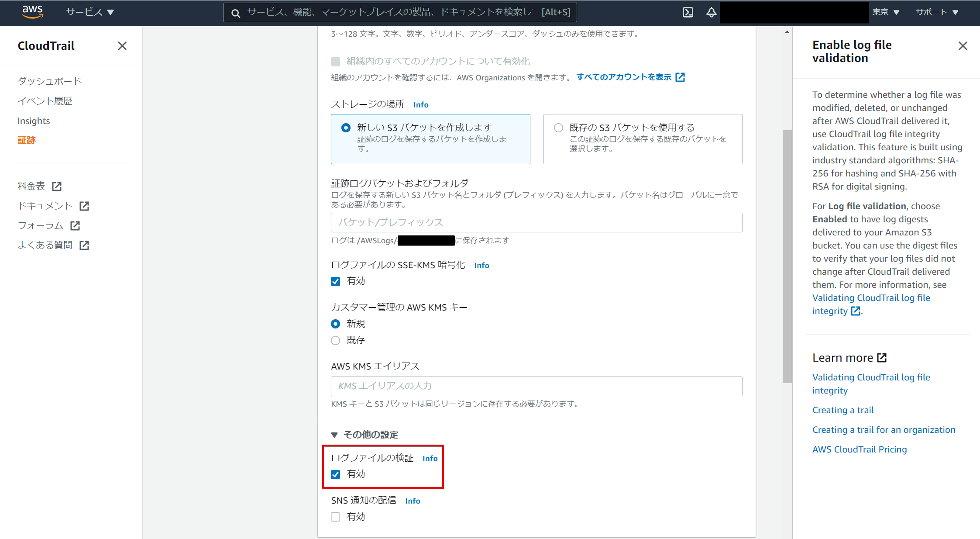Viewport: 980px width, 539px height.
Task: Open the Creating a trail link
Action: (842, 410)
